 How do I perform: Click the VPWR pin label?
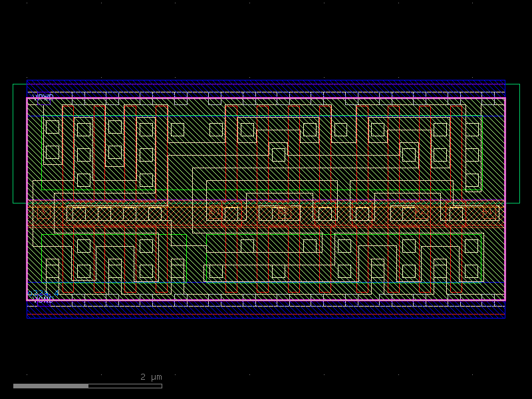[x=43, y=97]
